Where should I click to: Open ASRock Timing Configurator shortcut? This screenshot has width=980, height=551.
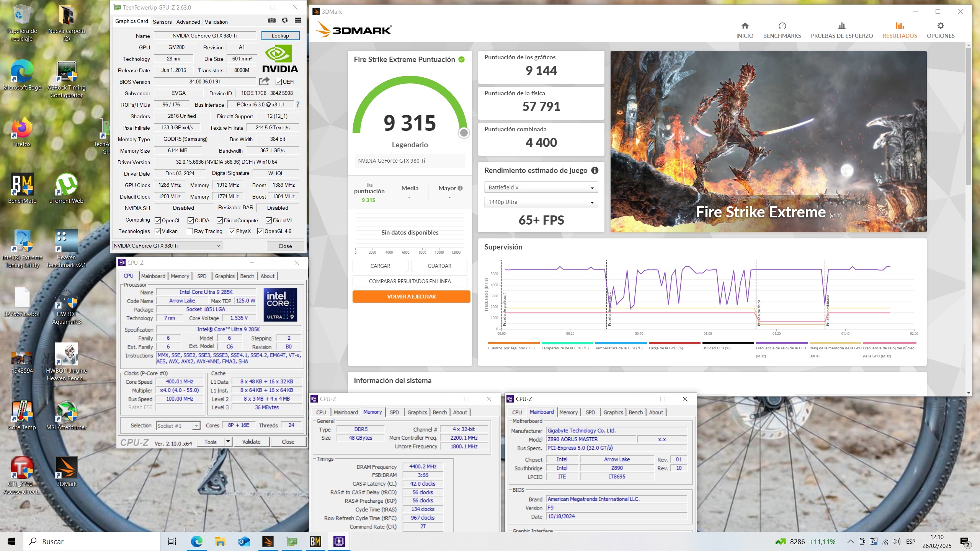pyautogui.click(x=66, y=80)
